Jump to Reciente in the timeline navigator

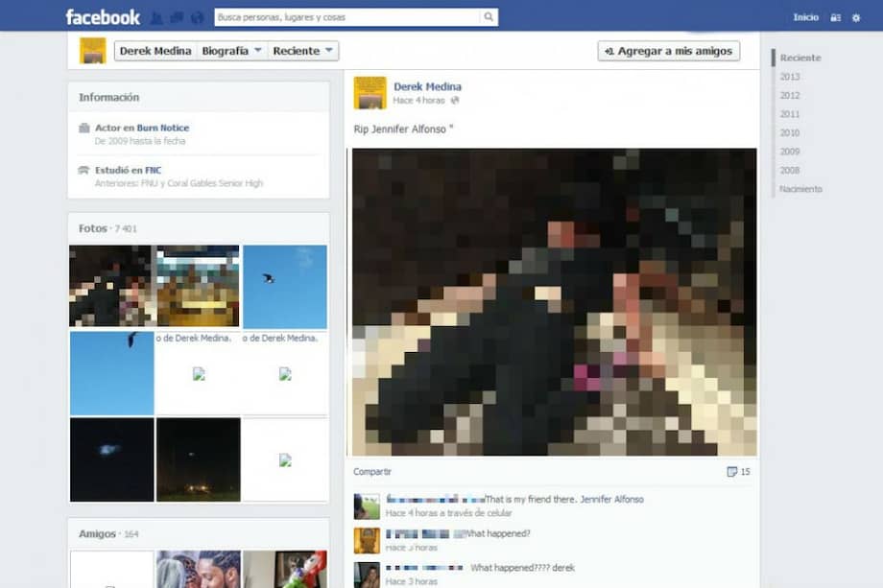800,58
